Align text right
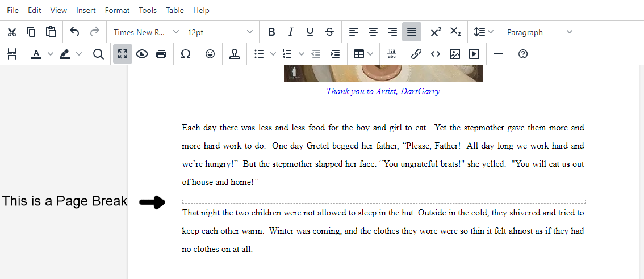Screen dimensions: 644x279 pos(392,32)
